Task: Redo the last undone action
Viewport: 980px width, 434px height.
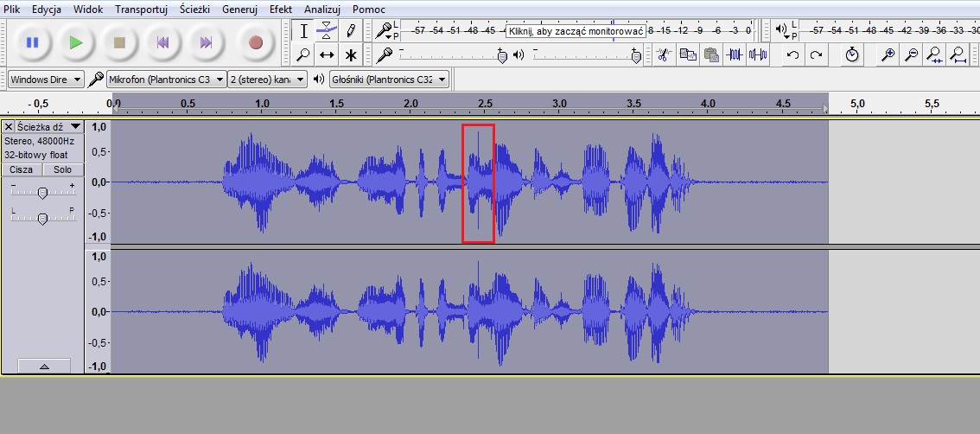Action: click(816, 55)
